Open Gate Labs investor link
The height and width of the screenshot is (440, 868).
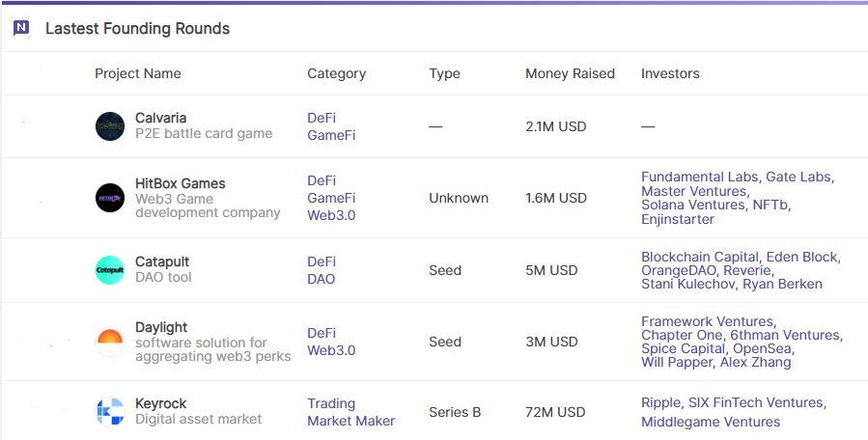tap(798, 177)
